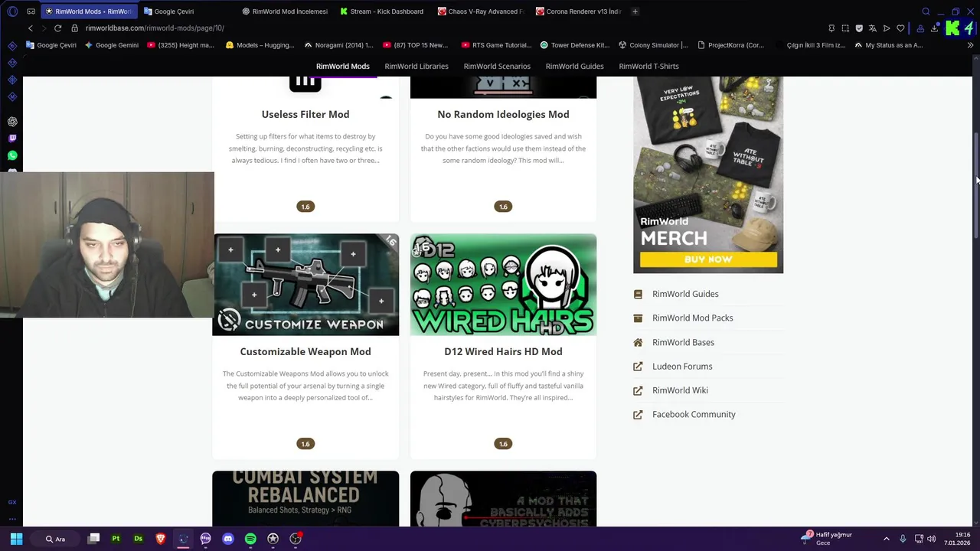
Task: Open the downloads toolbar icon
Action: [x=934, y=28]
